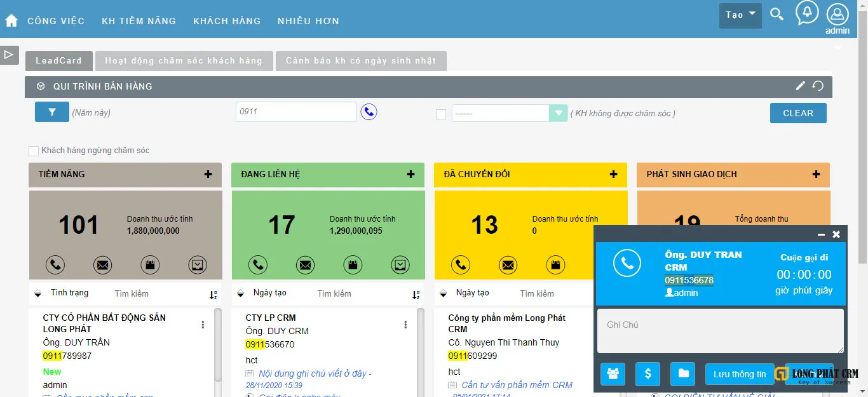Click the funnel filter button
The height and width of the screenshot is (397, 868).
(x=52, y=112)
